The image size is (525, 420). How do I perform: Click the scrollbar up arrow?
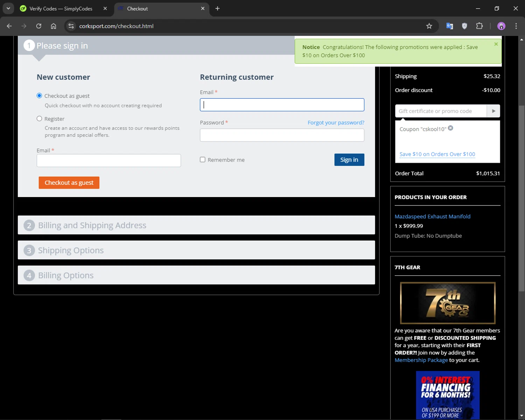click(x=521, y=40)
